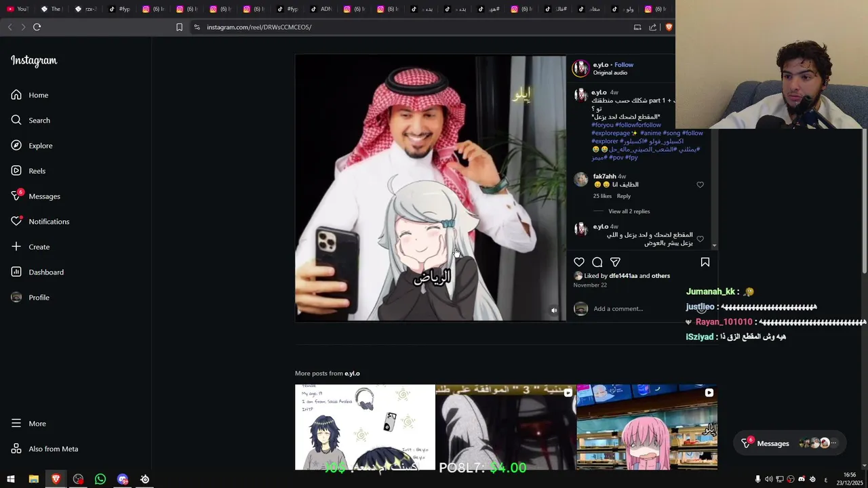The width and height of the screenshot is (868, 488).
Task: Click 'others' to see who liked
Action: [660, 276]
